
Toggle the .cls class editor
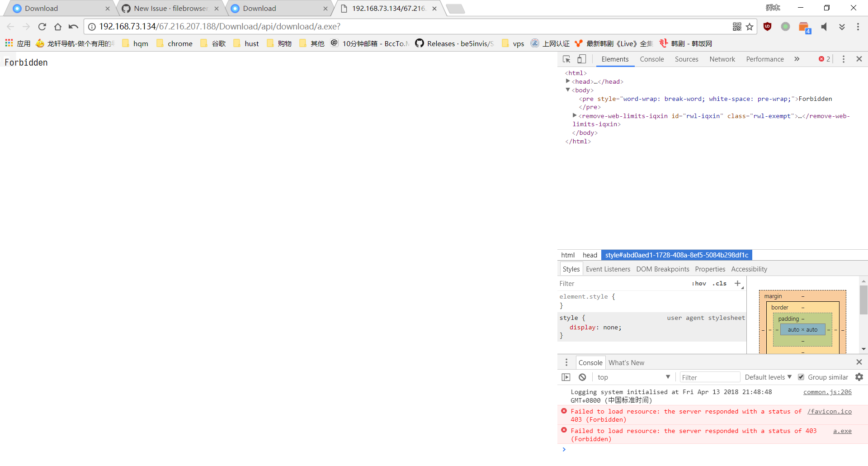pyautogui.click(x=719, y=284)
